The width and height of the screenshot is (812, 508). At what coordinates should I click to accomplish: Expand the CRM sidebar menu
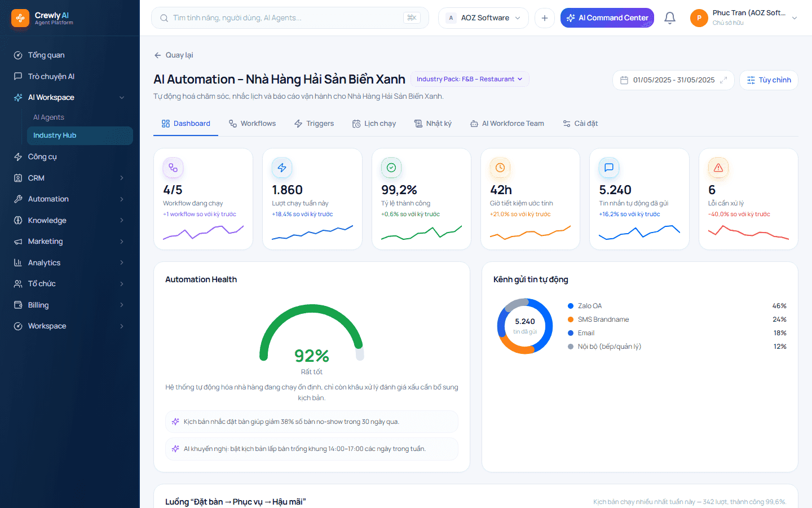(70, 178)
